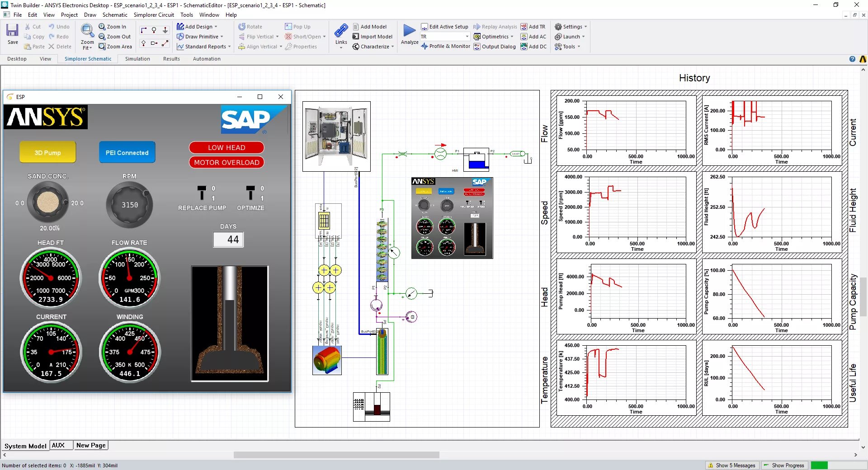Screen dimensions: 868x470
Task: Click Edit Active Setup
Action: pyautogui.click(x=444, y=27)
